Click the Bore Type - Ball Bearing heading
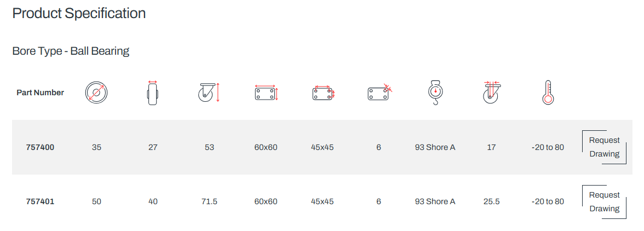 71,51
